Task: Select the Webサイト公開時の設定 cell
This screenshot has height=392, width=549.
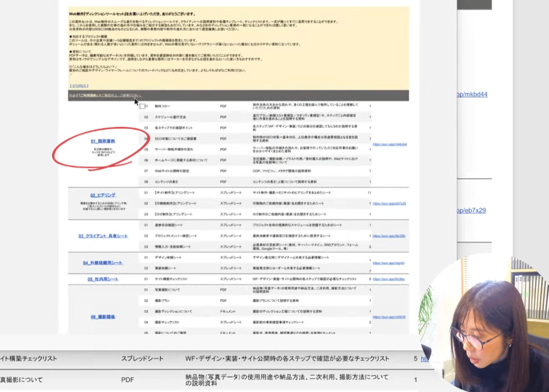Action: tap(172, 171)
